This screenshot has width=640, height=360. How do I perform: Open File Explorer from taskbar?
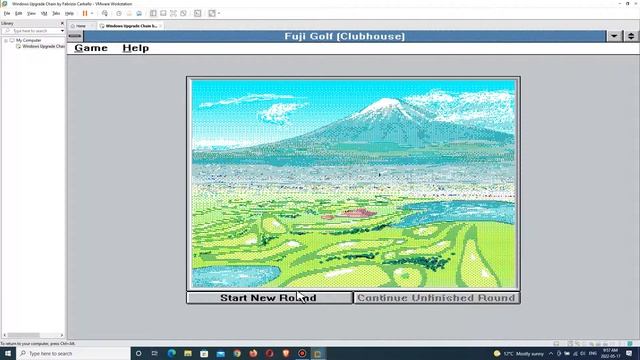click(x=188, y=353)
